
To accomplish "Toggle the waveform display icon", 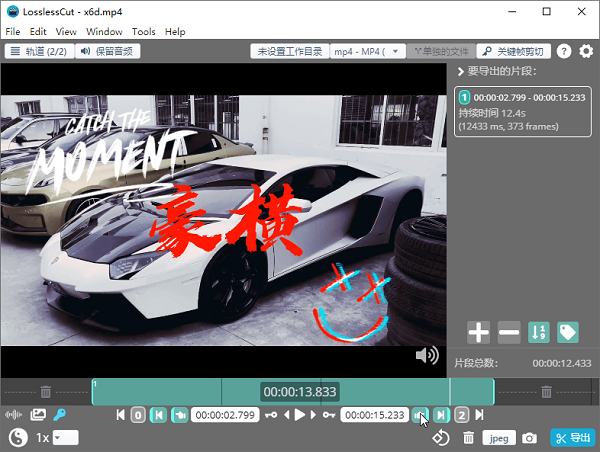I will pos(13,414).
